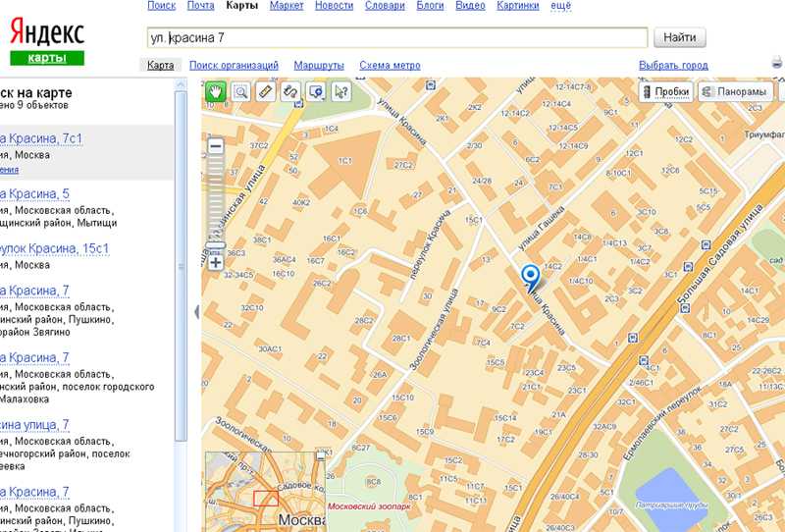Open Блоги service link
Image resolution: width=785 pixels, height=532 pixels.
(430, 6)
